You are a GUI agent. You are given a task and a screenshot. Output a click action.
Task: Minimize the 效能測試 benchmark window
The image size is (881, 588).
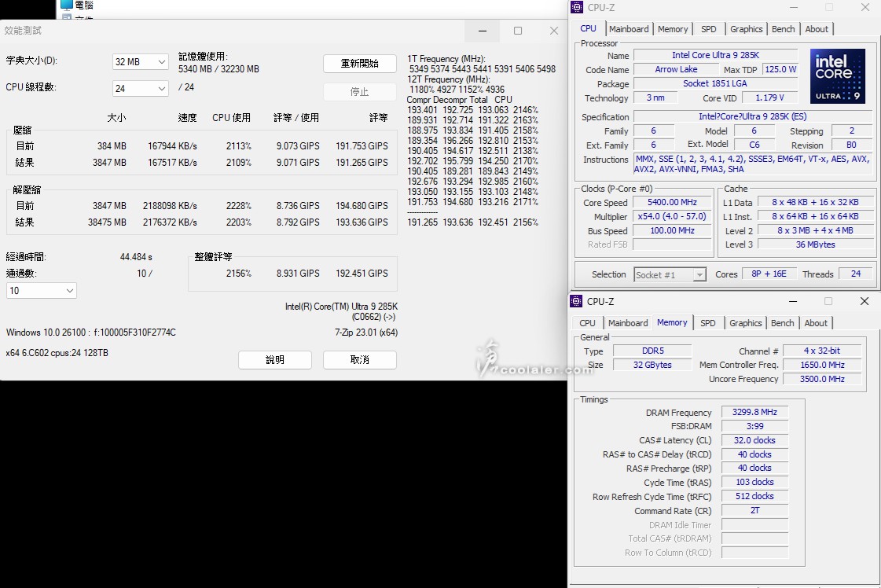482,31
